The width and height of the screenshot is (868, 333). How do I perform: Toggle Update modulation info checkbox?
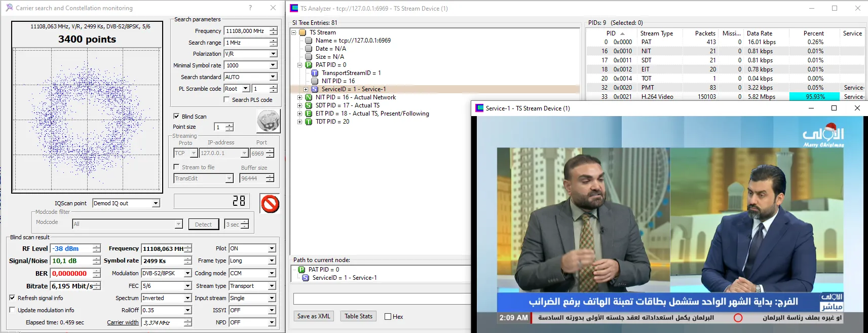pyautogui.click(x=12, y=310)
